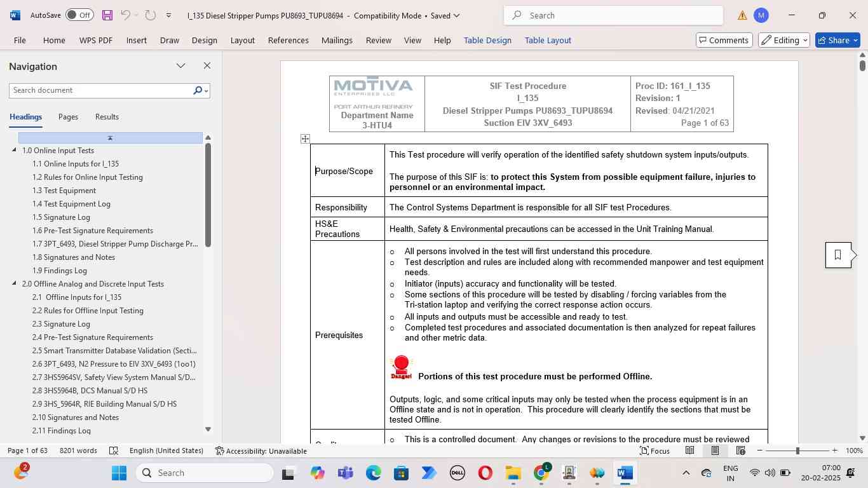Switch to the Insert tab

point(137,40)
